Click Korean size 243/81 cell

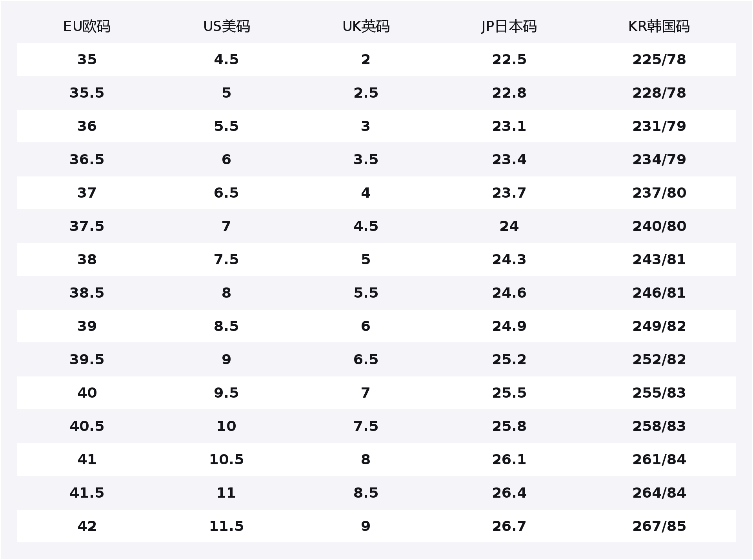point(659,260)
